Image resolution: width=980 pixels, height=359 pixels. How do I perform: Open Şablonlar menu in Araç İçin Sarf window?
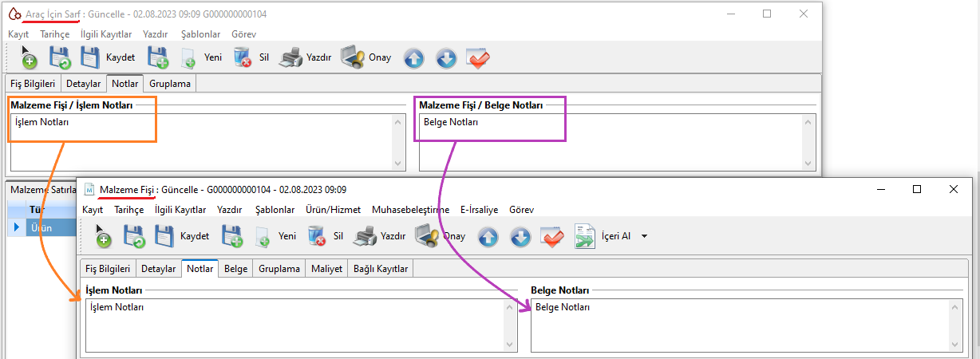tap(200, 34)
